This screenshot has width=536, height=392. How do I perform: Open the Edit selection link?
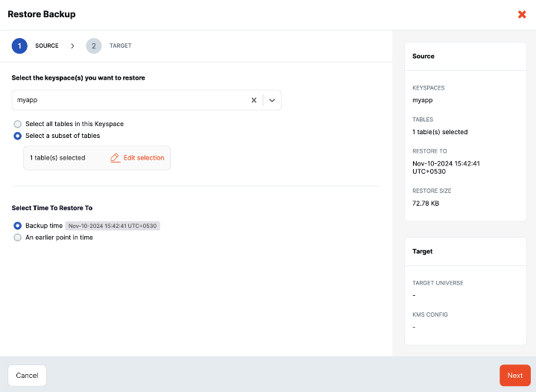(143, 158)
